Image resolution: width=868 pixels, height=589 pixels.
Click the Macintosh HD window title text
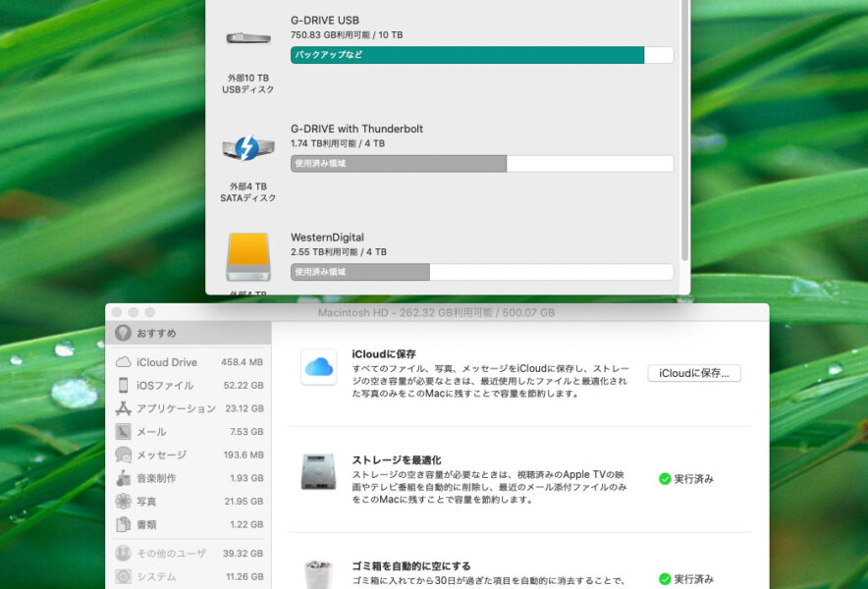436,313
